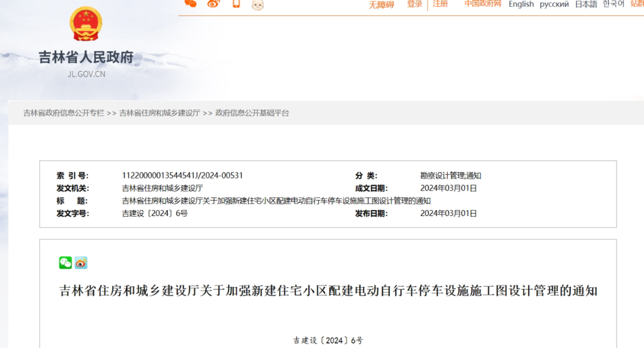The image size is (644, 348).
Task: Click 吉林省人民政府 site title
Action: 86,58
